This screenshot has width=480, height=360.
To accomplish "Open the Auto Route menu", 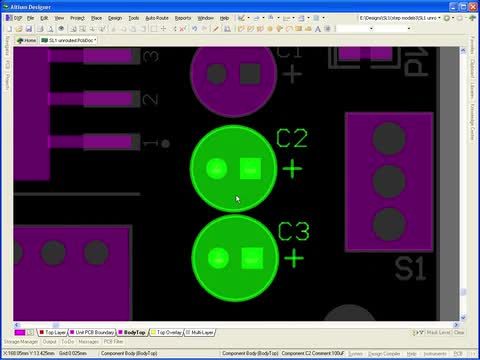I will pos(157,18).
